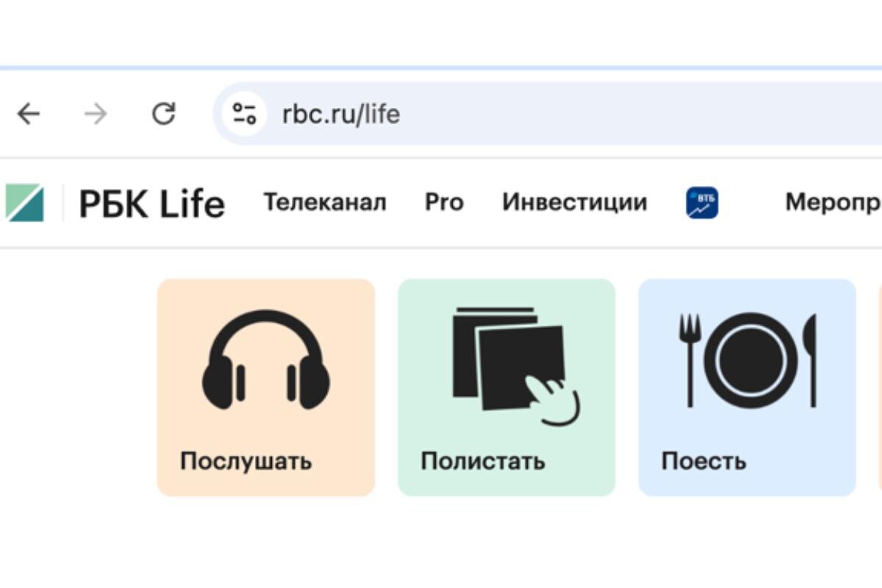
Task: Select Pro in the navigation menu
Action: [x=444, y=202]
